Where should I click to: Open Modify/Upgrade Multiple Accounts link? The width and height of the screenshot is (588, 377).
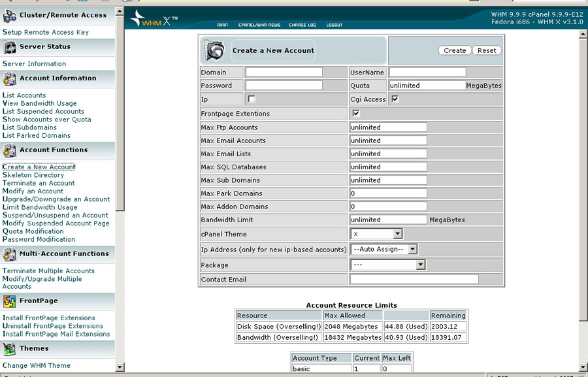pyautogui.click(x=42, y=282)
